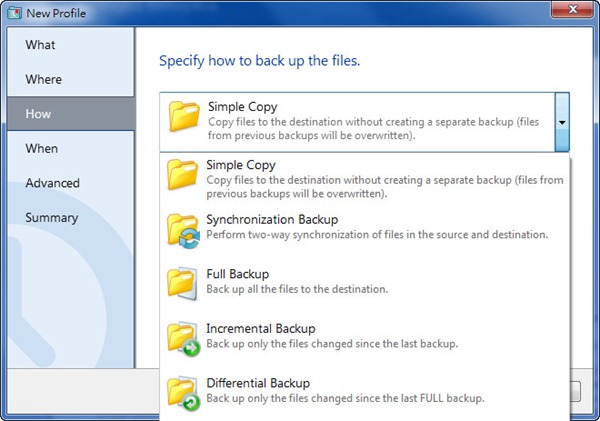The image size is (600, 421).
Task: Close the New Profile window
Action: 573,10
